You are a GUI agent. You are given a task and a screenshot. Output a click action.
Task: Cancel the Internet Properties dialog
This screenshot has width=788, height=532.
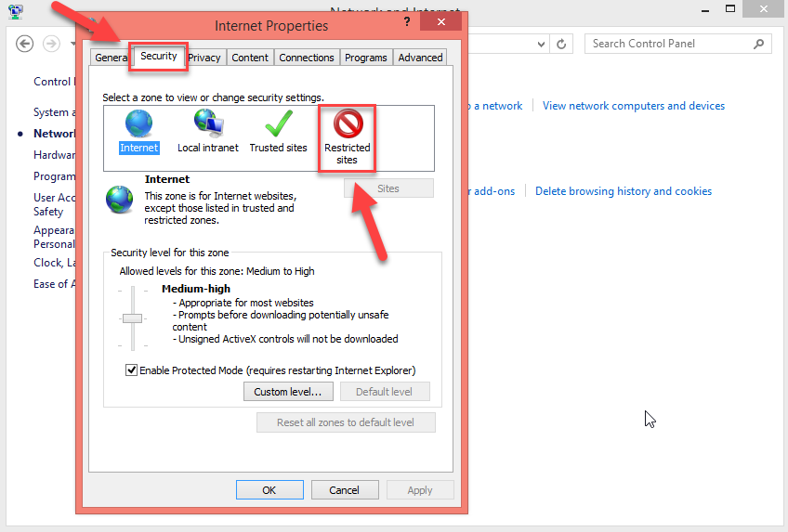pyautogui.click(x=344, y=490)
